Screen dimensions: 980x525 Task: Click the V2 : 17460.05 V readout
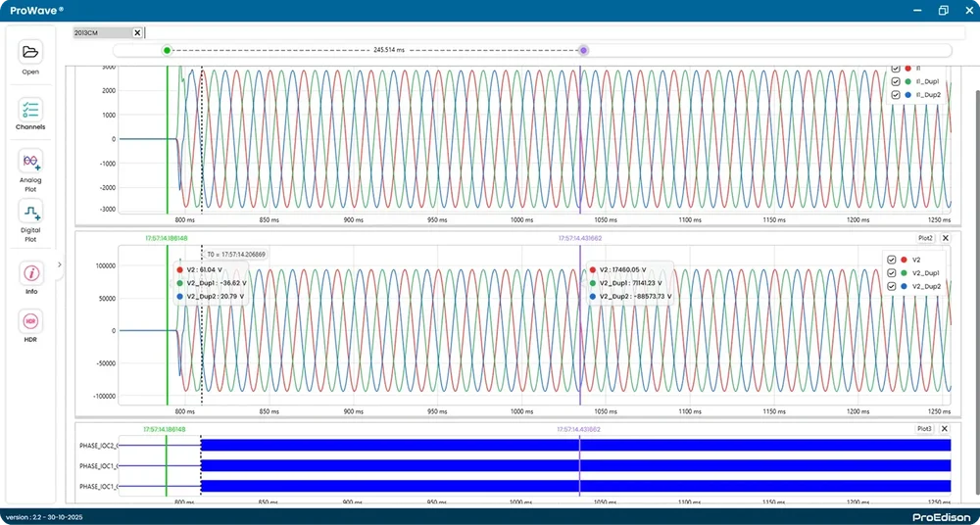click(622, 270)
